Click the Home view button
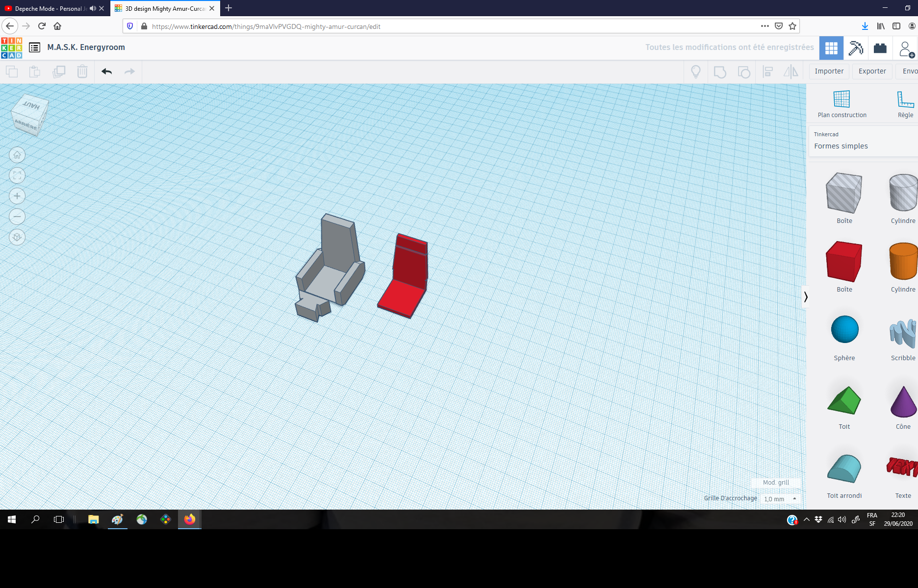This screenshot has width=918, height=588. 17,155
